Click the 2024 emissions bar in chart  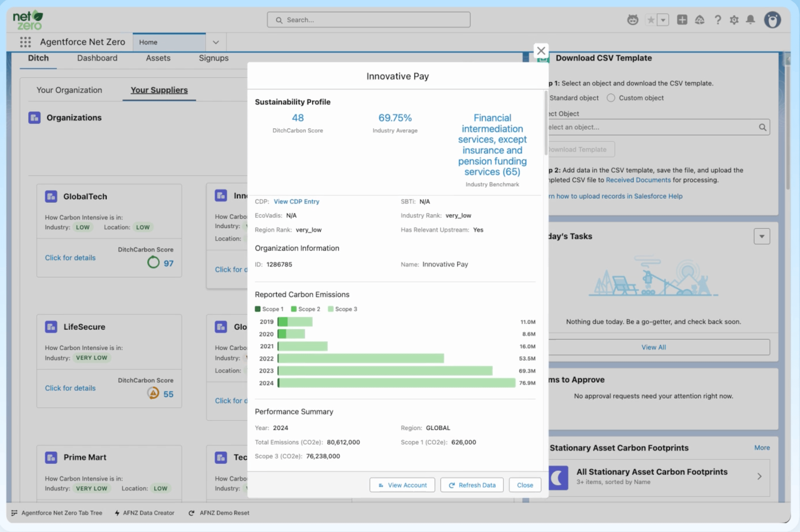[x=396, y=383]
